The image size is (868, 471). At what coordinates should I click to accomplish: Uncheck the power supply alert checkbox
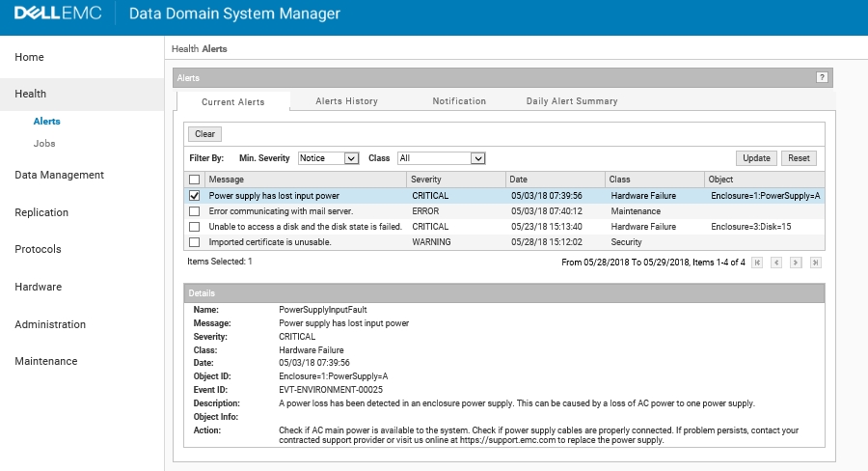tap(195, 195)
